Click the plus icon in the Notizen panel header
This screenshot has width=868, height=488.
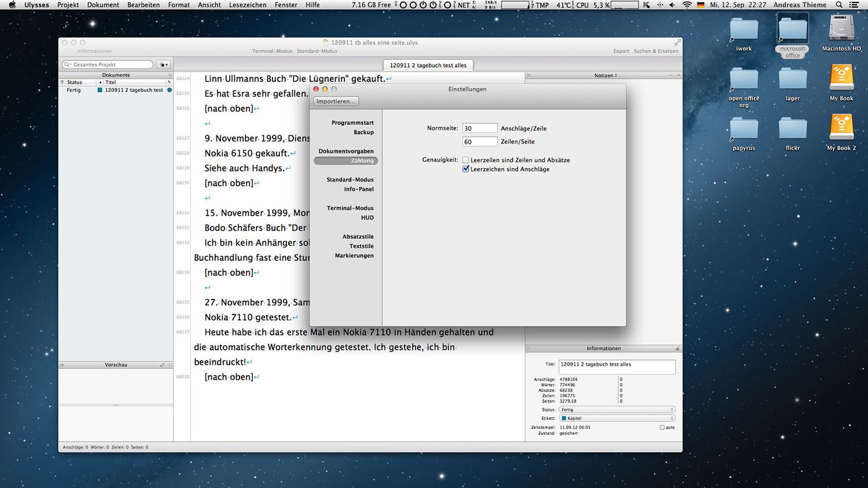click(x=679, y=75)
